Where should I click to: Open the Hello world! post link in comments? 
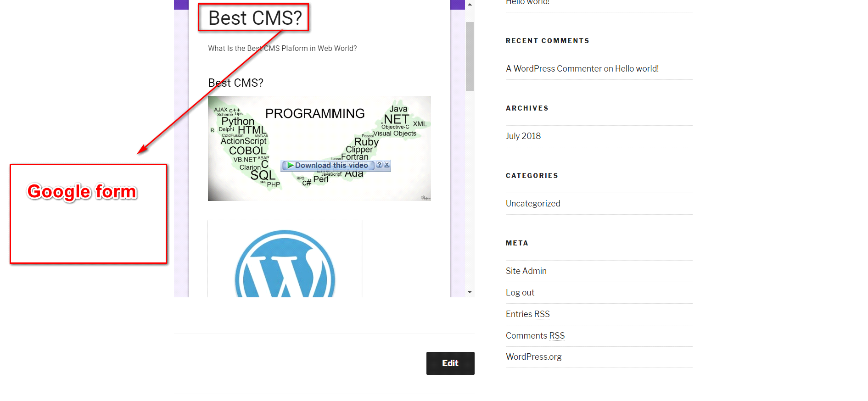pos(637,69)
